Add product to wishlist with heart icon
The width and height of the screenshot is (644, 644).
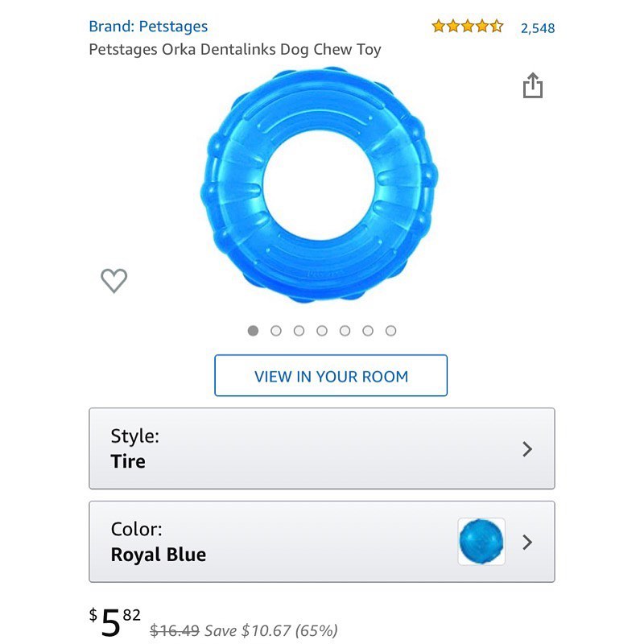(x=114, y=280)
